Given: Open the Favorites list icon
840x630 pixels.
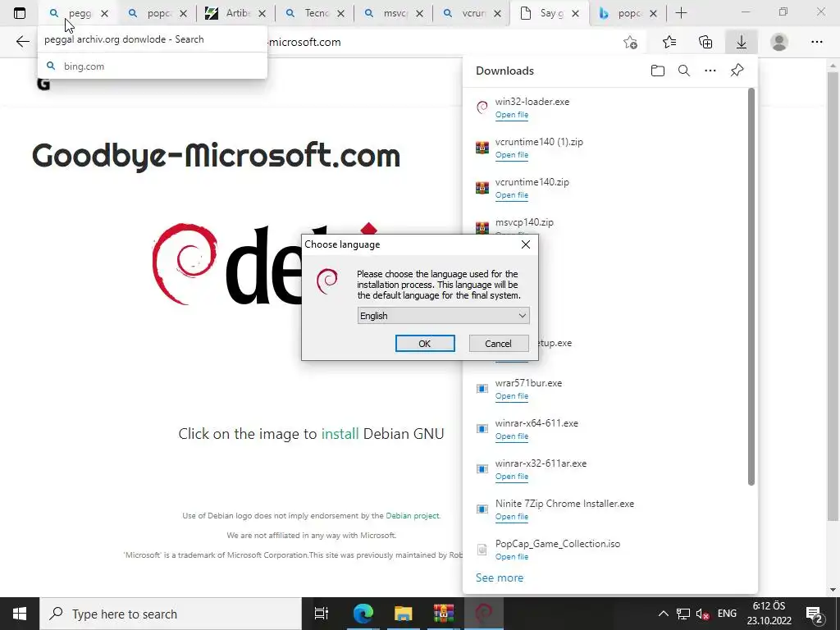Looking at the screenshot, I should tap(669, 42).
